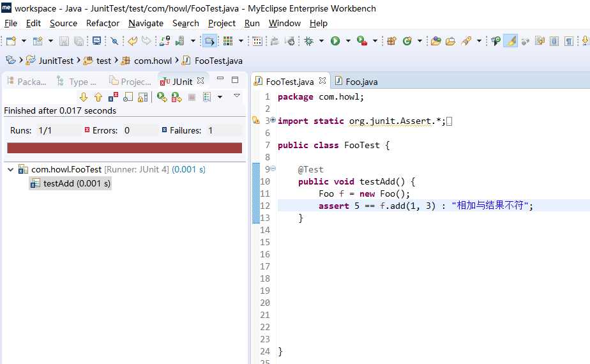Click the assert statement on line 12

pos(425,206)
